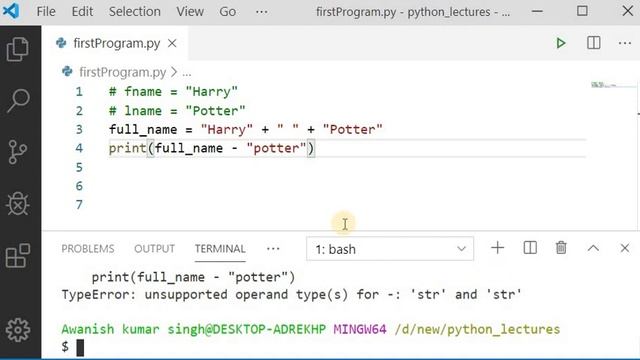Open the Explorer view in activity bar
The height and width of the screenshot is (360, 640).
click(x=18, y=49)
